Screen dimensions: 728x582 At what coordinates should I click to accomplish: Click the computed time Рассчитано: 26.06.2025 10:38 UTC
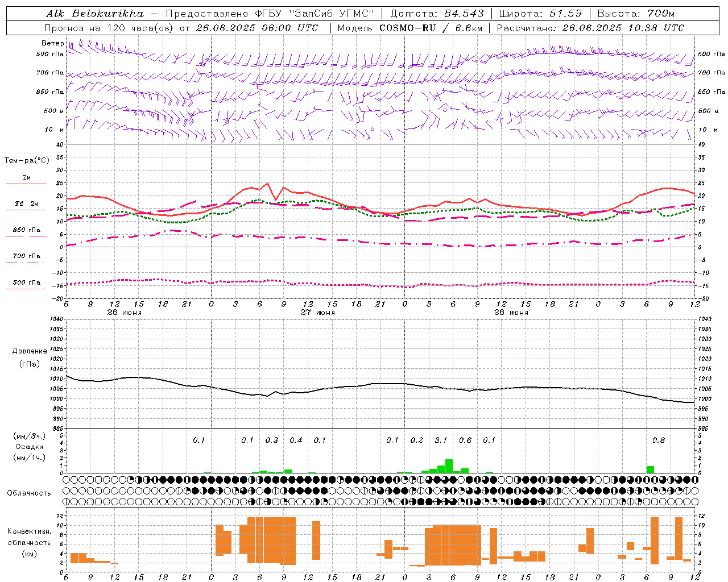pos(590,28)
